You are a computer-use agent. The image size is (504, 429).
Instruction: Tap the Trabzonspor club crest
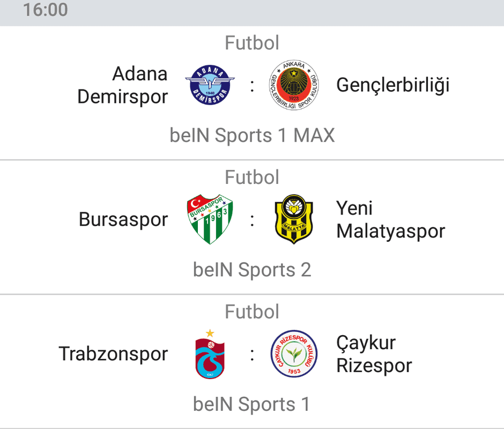[x=210, y=354]
